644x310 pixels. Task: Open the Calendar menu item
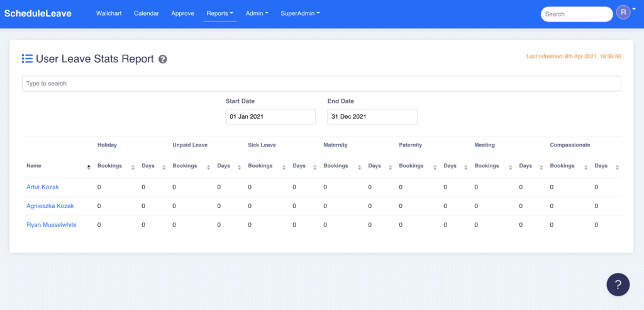click(x=147, y=13)
